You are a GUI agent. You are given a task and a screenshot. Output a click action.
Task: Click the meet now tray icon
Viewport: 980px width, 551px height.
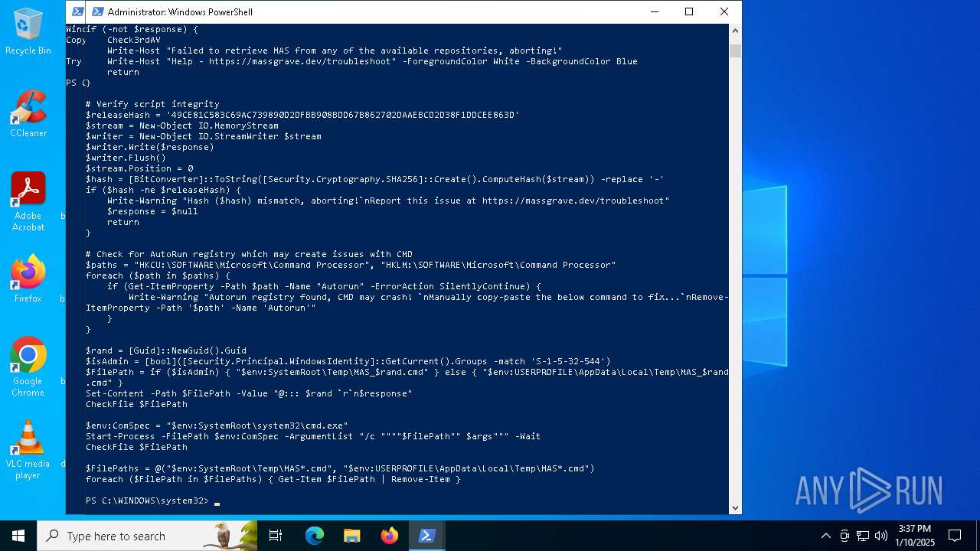click(x=844, y=536)
